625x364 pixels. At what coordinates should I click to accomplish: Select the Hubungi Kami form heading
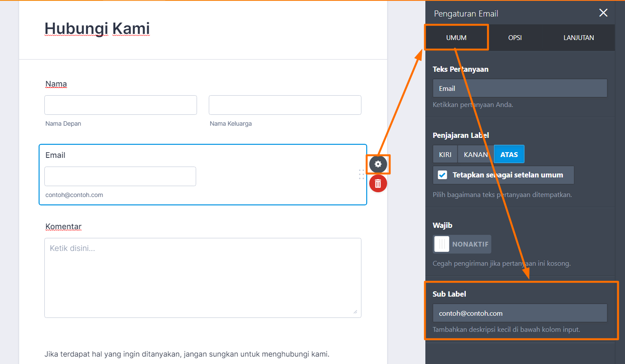(97, 29)
